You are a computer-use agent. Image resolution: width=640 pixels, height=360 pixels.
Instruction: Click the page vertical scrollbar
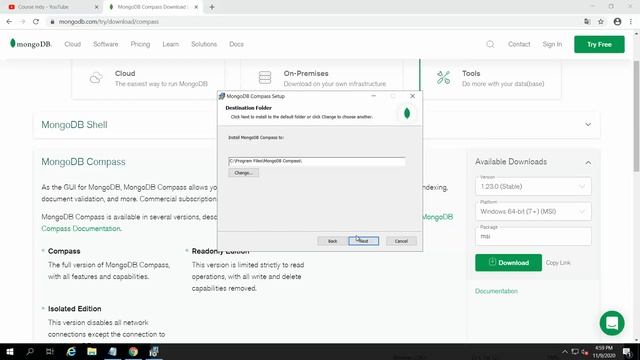(636, 116)
